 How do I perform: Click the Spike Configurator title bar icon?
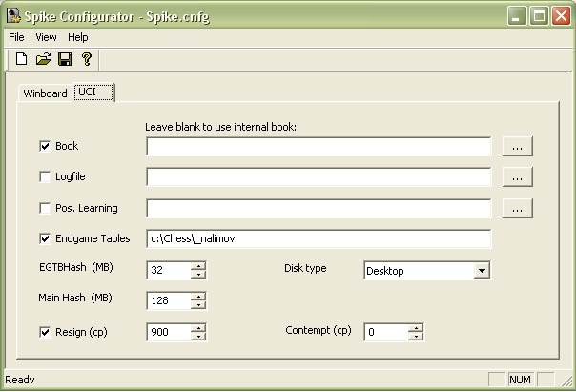[13, 16]
